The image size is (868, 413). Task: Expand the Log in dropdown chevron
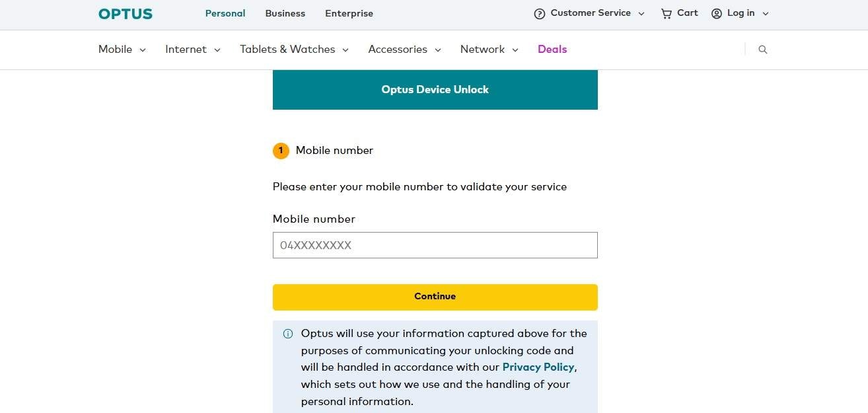point(765,13)
